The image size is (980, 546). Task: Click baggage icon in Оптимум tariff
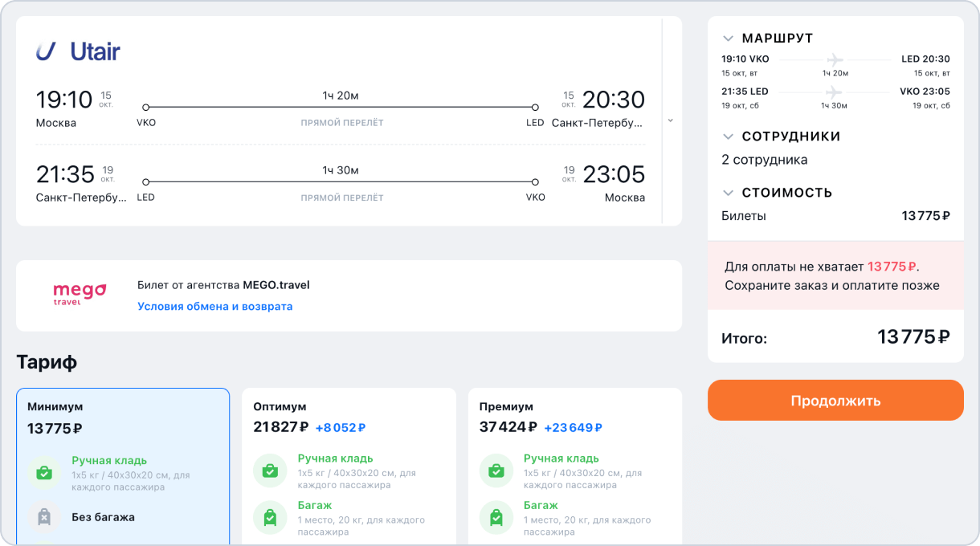[271, 517]
